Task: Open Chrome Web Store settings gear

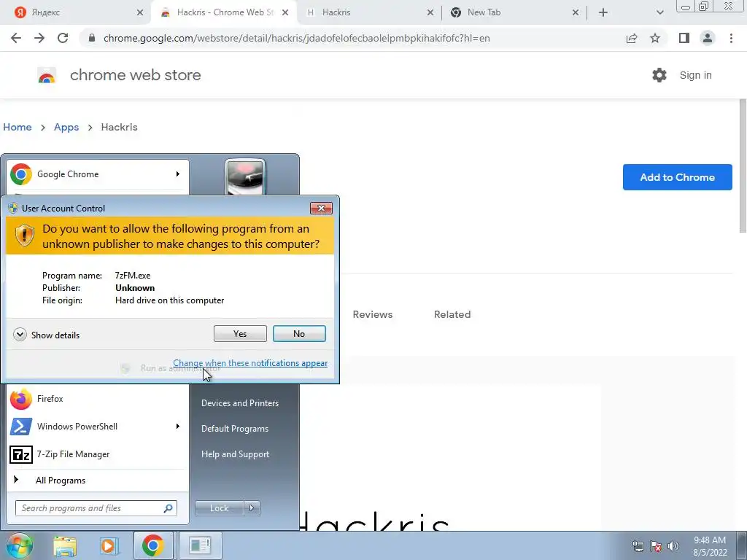Action: click(x=659, y=75)
